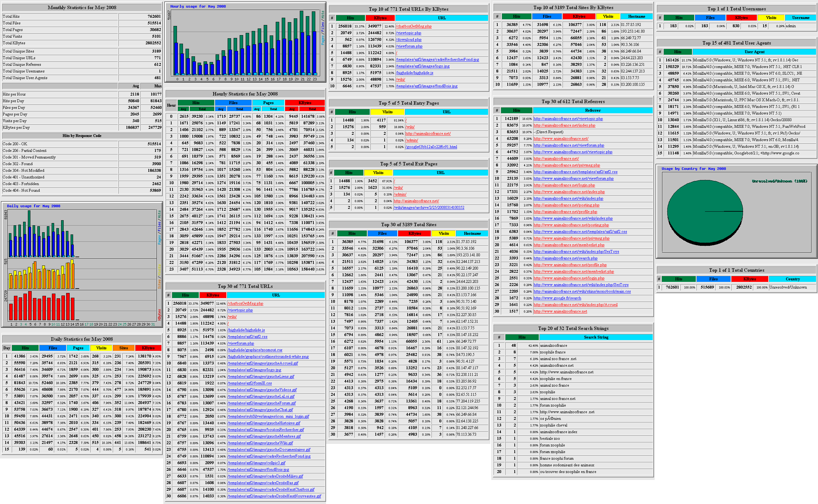Click /templates/azf2/images/gaucheWiki.gif URL link
The width and height of the screenshot is (818, 504).
click(x=260, y=443)
